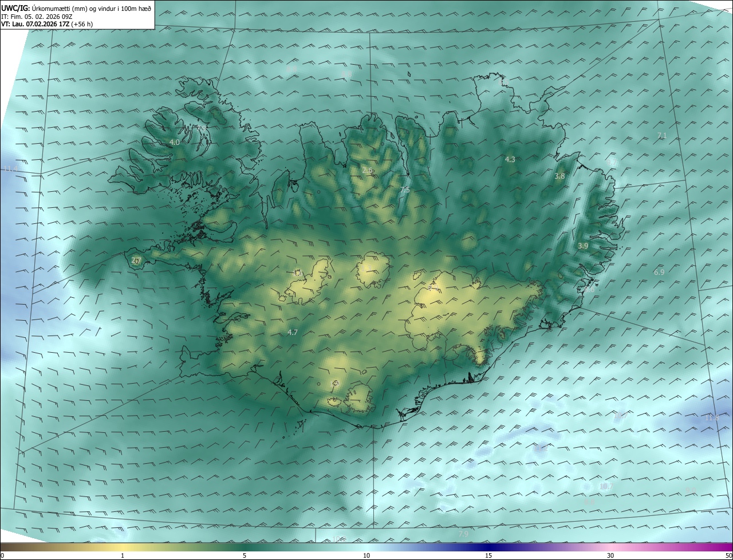The height and width of the screenshot is (560, 733).
Task: Click the "11.4" value at the west edge
Action: (x=10, y=169)
